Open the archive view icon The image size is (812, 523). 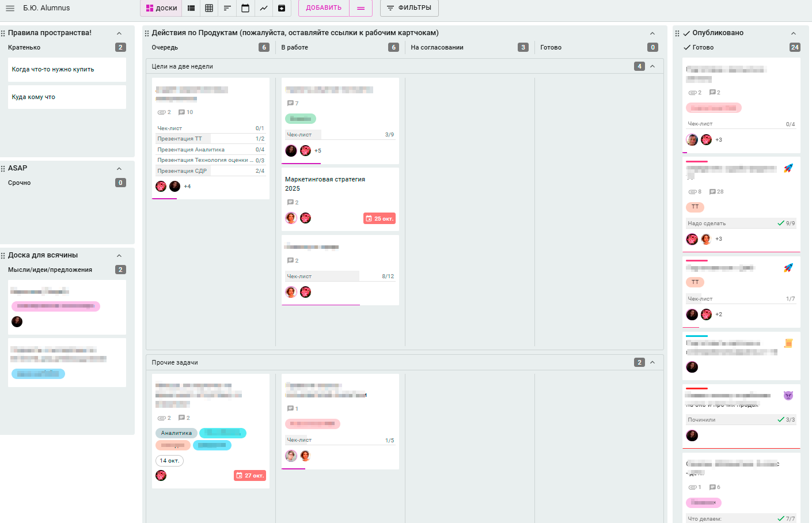pos(282,8)
